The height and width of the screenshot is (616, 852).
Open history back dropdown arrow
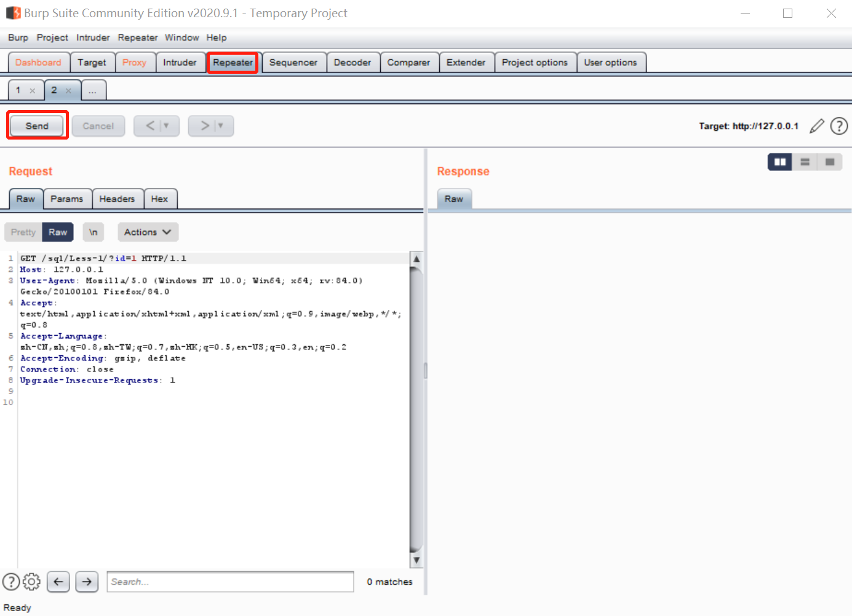point(166,126)
